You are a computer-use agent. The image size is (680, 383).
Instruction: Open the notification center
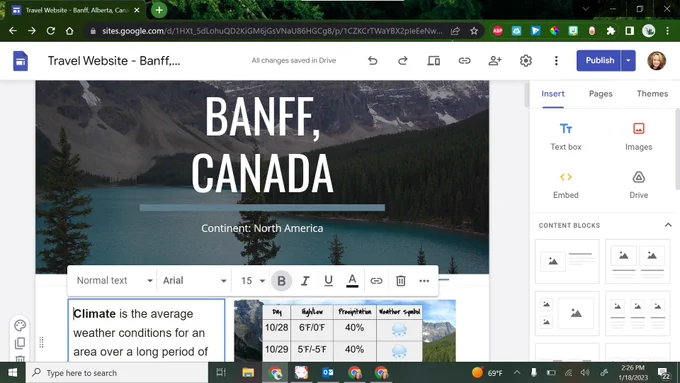pos(663,373)
